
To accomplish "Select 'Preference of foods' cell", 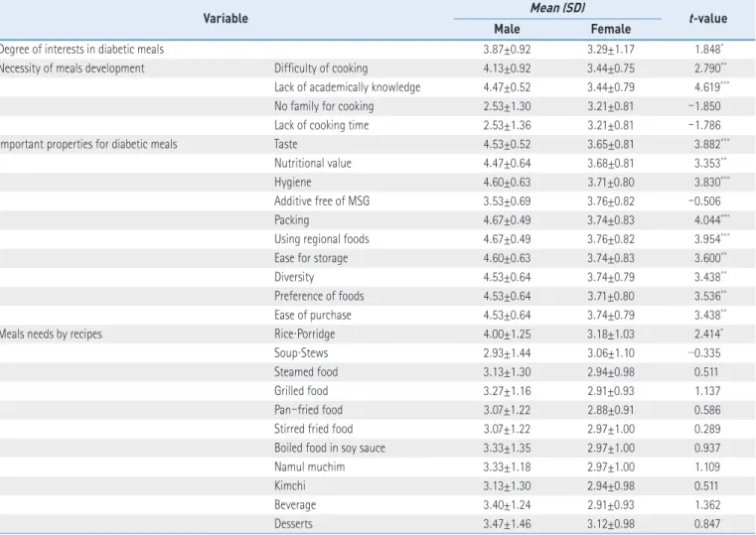I will (x=319, y=296).
